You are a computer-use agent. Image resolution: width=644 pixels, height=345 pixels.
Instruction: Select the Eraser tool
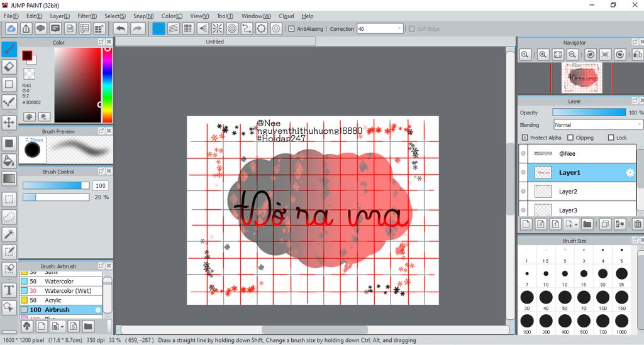[9, 67]
